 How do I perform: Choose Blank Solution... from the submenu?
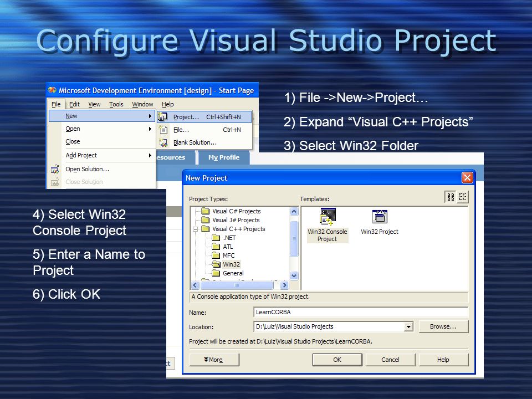(204, 142)
